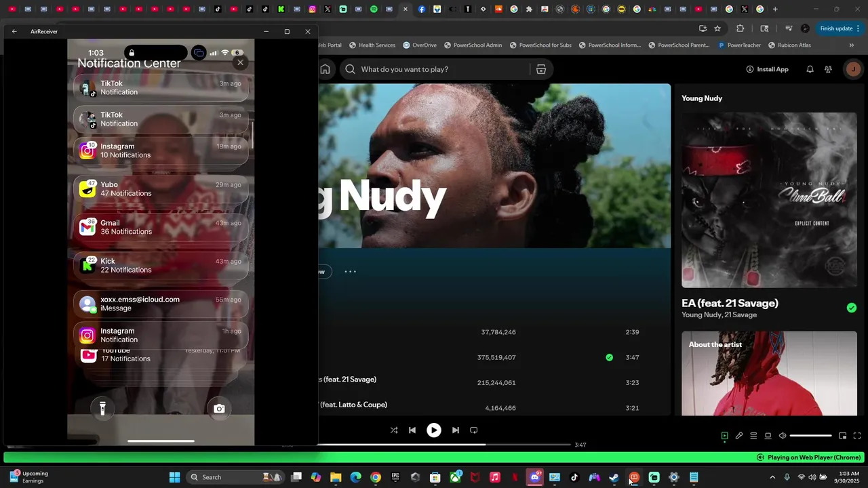Open the 'EA (feat. 21 Savage)' title link
The width and height of the screenshot is (868, 488).
[x=730, y=303]
